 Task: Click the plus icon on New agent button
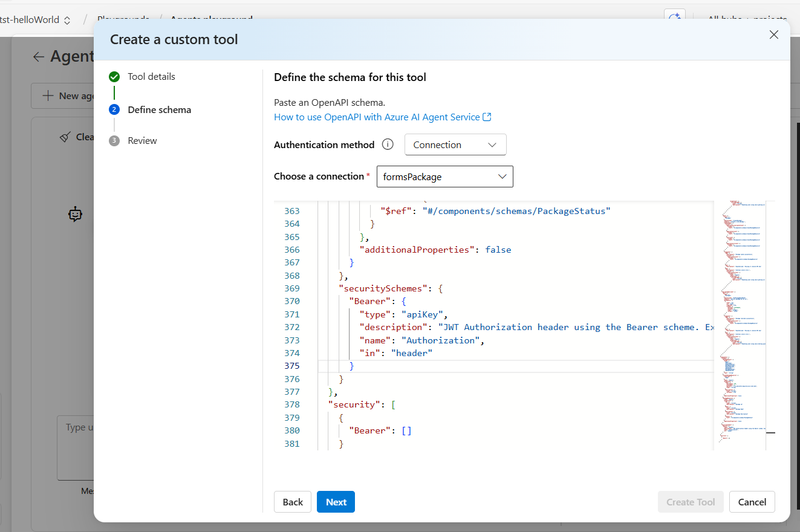47,96
